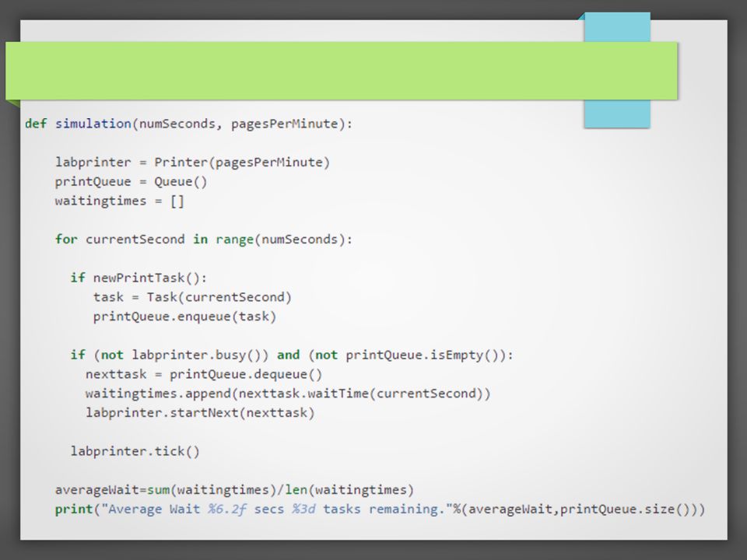747x560 pixels.
Task: Click the 'if (not labprinter.busy())' condition line
Action: click(292, 355)
